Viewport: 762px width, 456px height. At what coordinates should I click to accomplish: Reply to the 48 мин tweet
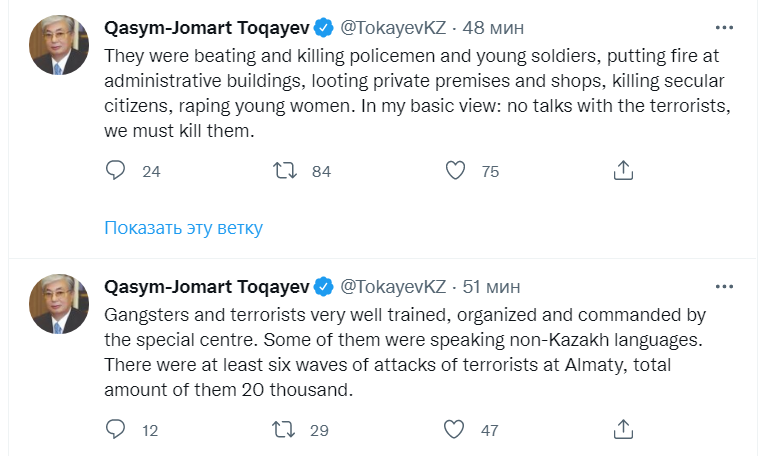click(x=116, y=171)
